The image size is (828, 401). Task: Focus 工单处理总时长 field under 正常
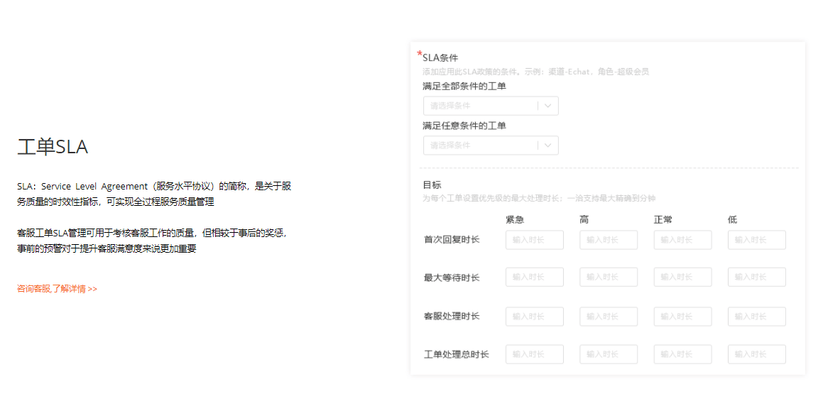683,354
